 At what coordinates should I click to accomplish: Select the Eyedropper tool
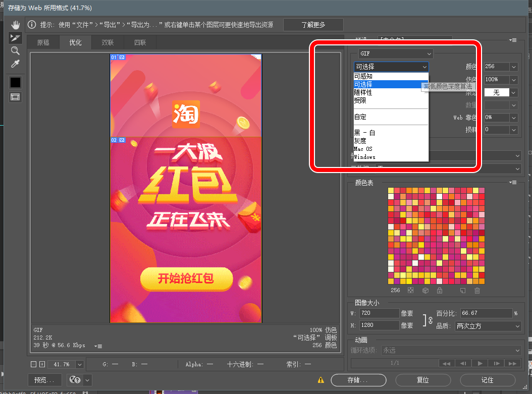pos(15,64)
